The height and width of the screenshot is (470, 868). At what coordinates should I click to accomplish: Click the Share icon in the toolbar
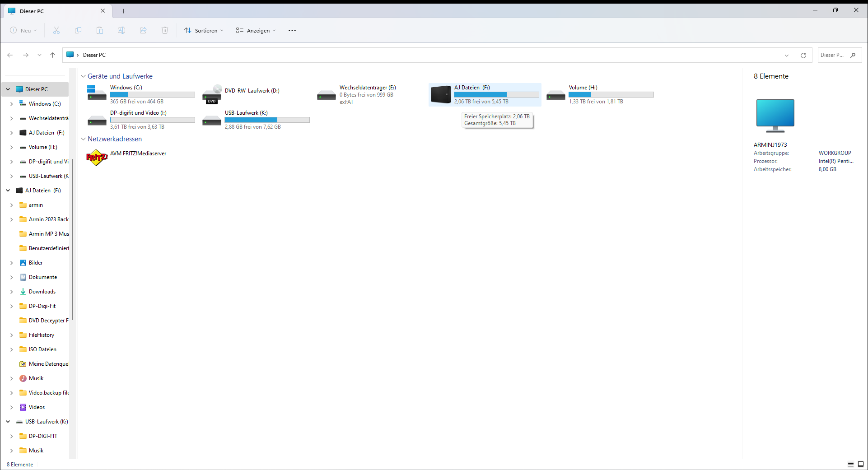[x=143, y=30]
